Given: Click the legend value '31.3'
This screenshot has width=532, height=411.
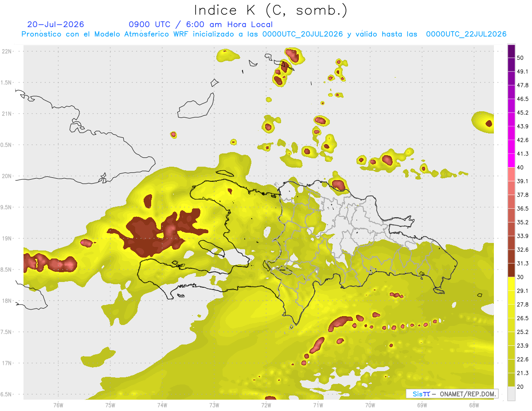Looking at the screenshot, I should [523, 263].
